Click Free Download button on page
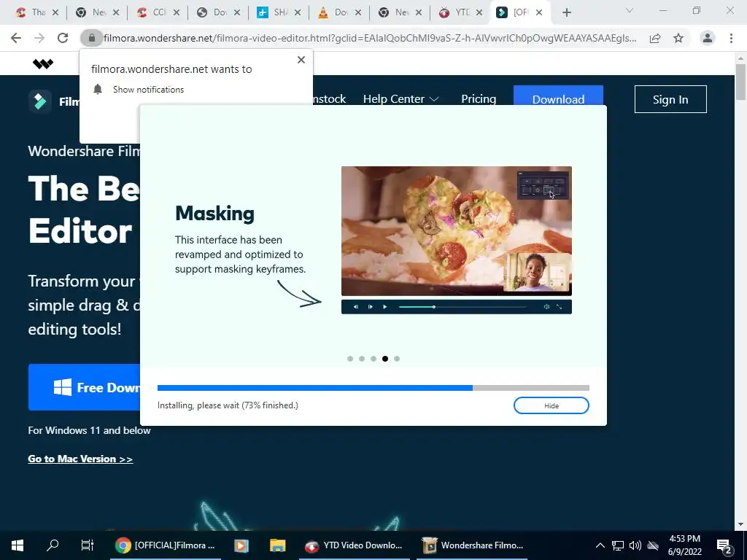The width and height of the screenshot is (747, 560). point(85,387)
